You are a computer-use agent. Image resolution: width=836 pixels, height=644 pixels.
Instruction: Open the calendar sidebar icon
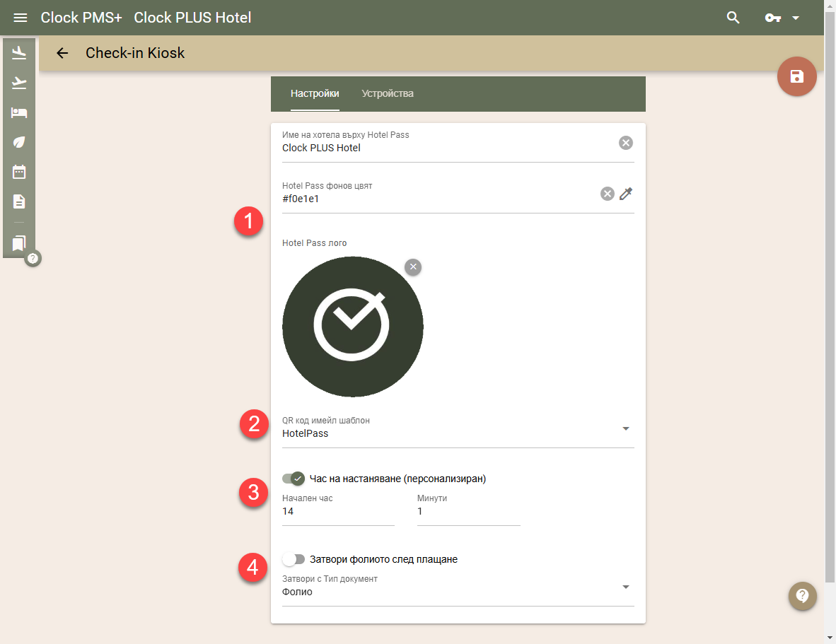[19, 172]
